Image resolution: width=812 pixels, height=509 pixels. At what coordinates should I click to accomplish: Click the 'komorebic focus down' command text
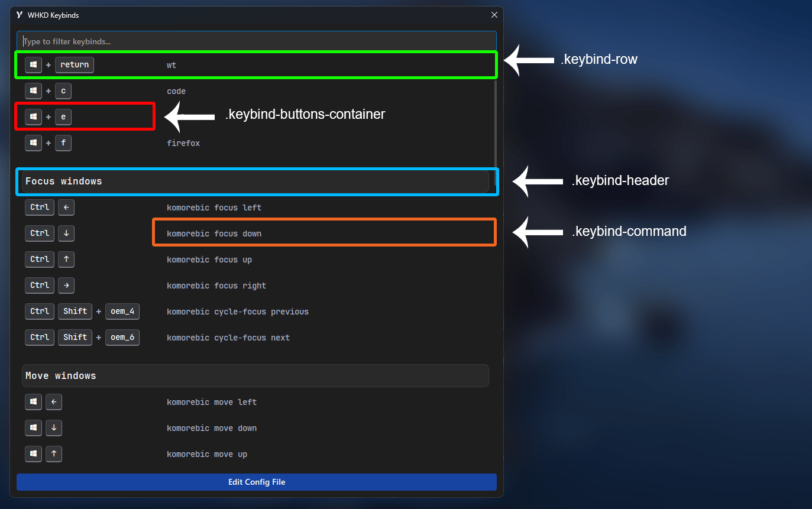pyautogui.click(x=214, y=234)
